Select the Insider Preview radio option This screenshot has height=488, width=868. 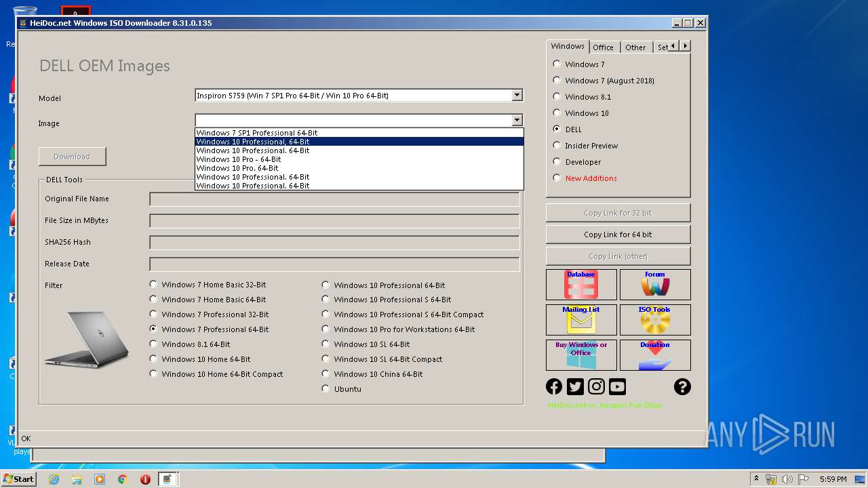[x=585, y=146]
